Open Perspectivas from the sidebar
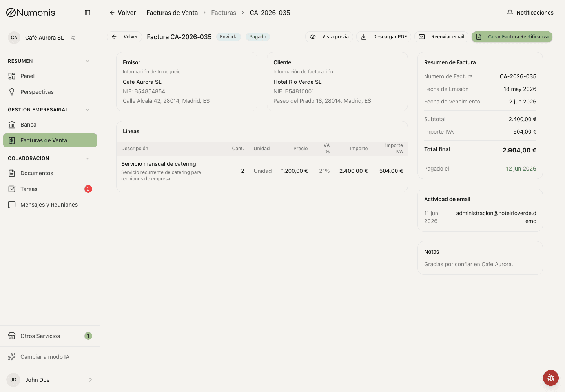This screenshot has height=392, width=565. click(x=50, y=92)
